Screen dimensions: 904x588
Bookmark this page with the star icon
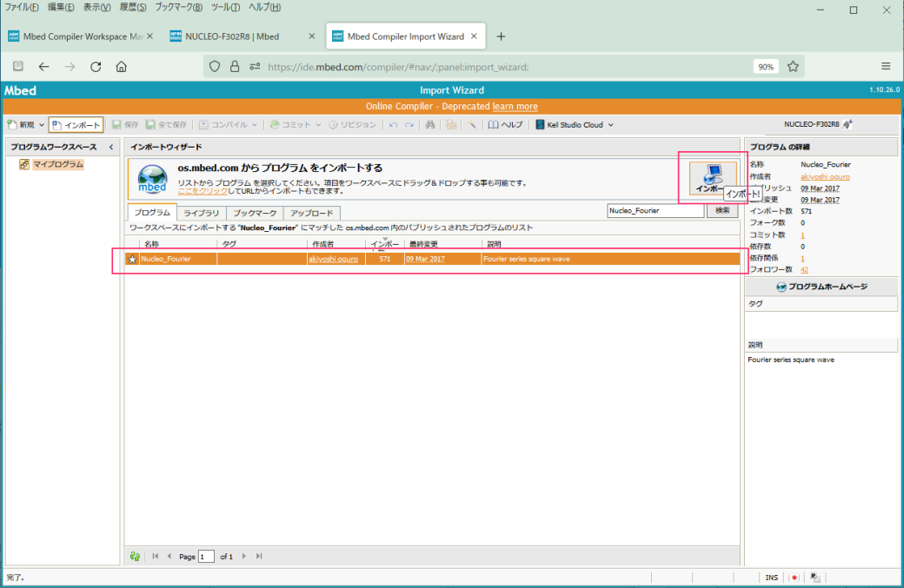793,66
